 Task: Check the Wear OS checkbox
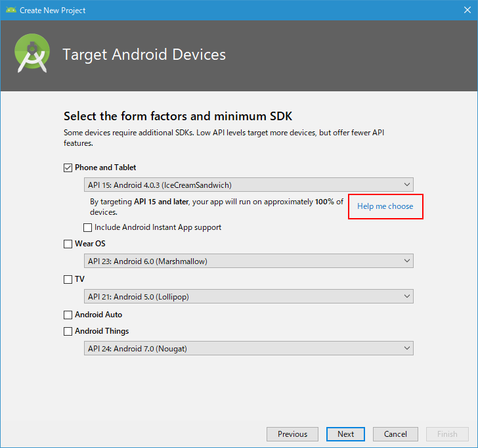click(x=68, y=244)
